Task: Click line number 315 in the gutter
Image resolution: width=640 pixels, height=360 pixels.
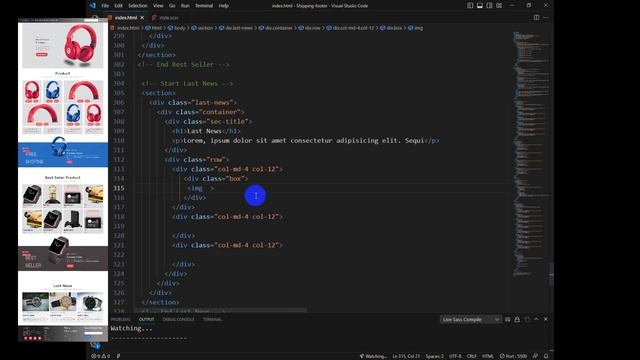Action: (119, 188)
